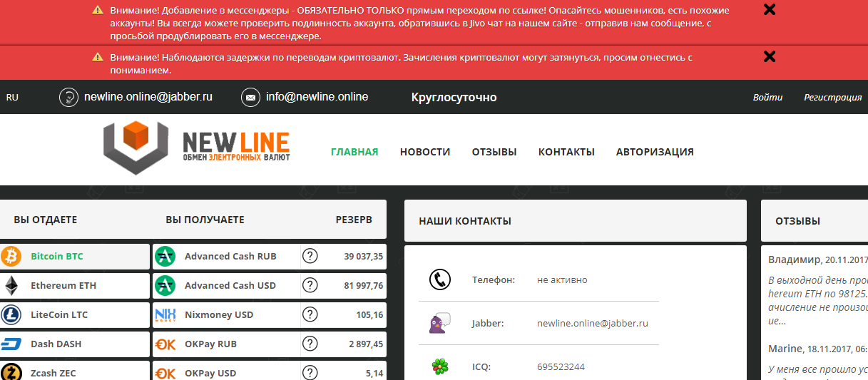The width and height of the screenshot is (868, 380).
Task: Click reserve value 39 037,35
Action: point(363,257)
